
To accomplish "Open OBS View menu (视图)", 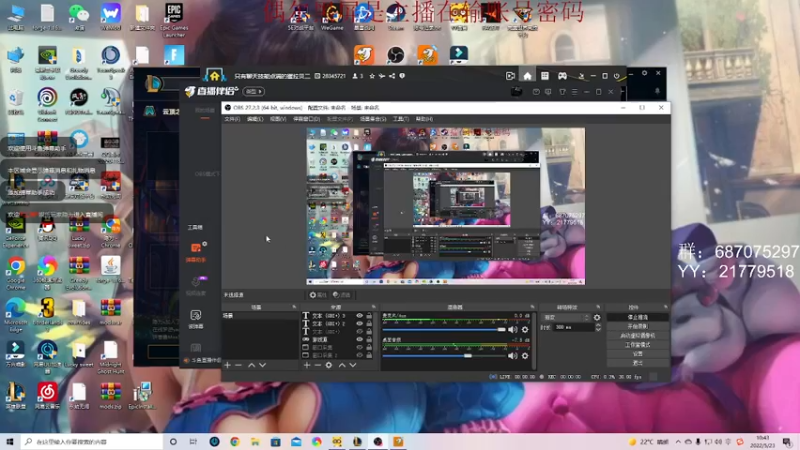I will tap(278, 119).
